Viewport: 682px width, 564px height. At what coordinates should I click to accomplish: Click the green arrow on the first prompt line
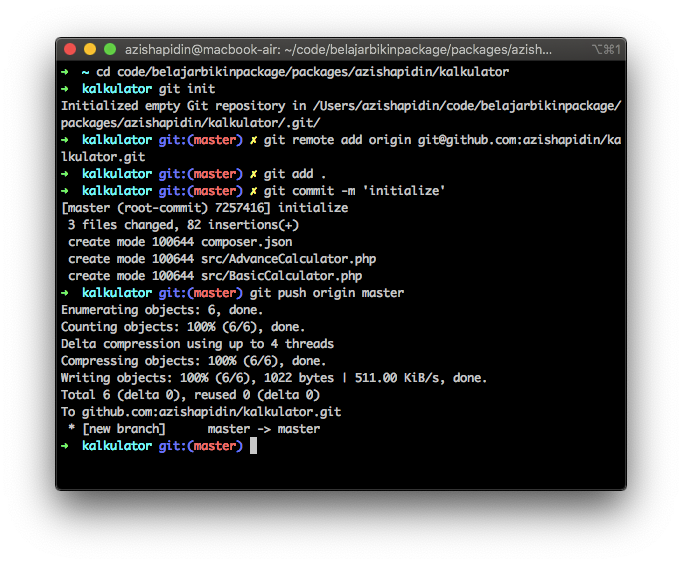65,72
